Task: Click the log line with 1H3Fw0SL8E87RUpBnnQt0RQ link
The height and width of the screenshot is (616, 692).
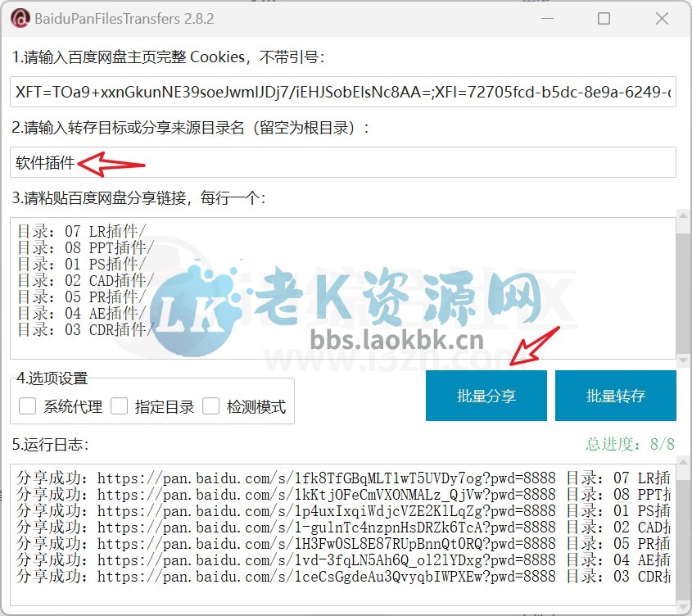Action: [343, 543]
